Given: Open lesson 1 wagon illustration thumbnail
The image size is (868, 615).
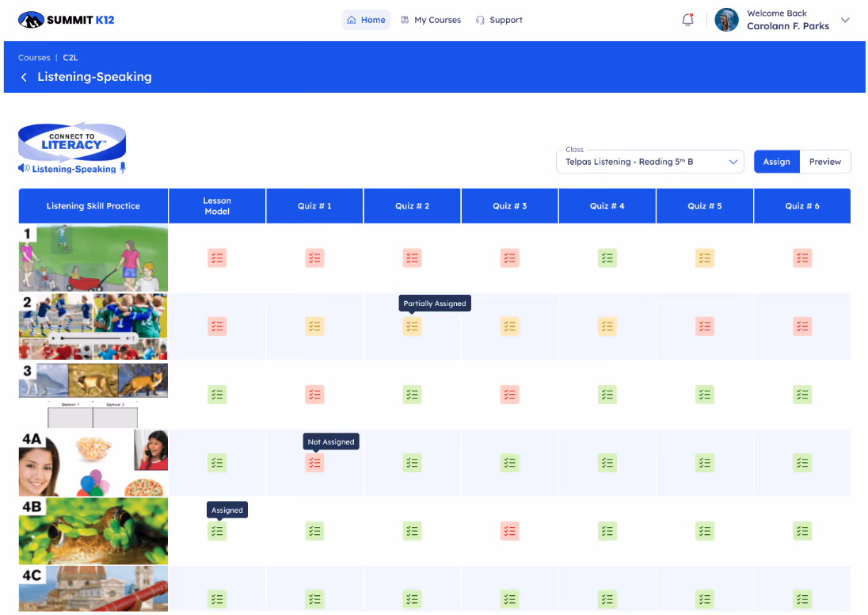Looking at the screenshot, I should pos(93,258).
